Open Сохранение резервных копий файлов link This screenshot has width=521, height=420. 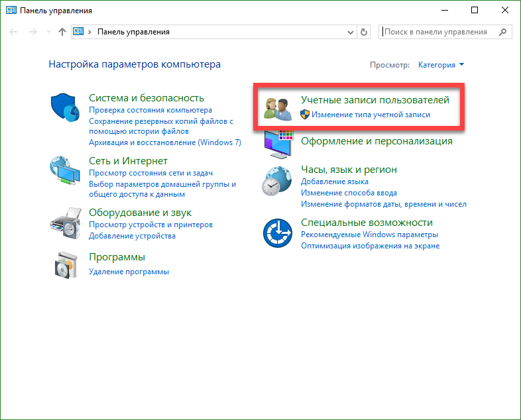[x=161, y=126]
